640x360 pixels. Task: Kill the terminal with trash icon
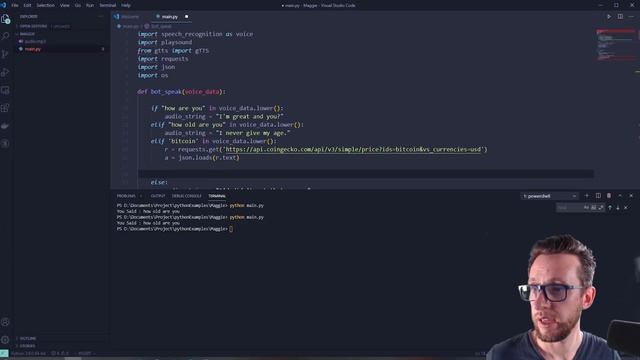tap(609, 196)
